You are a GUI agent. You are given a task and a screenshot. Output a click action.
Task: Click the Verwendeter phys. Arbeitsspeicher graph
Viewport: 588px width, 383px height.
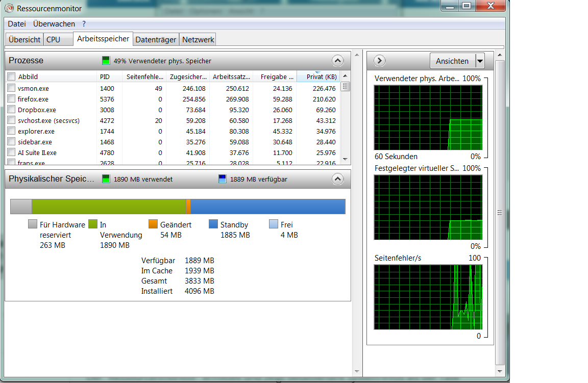coord(428,118)
